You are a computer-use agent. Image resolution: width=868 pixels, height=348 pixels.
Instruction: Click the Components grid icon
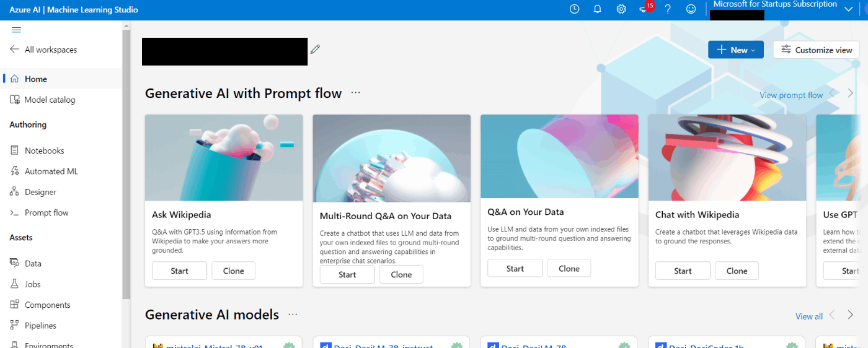[14, 305]
